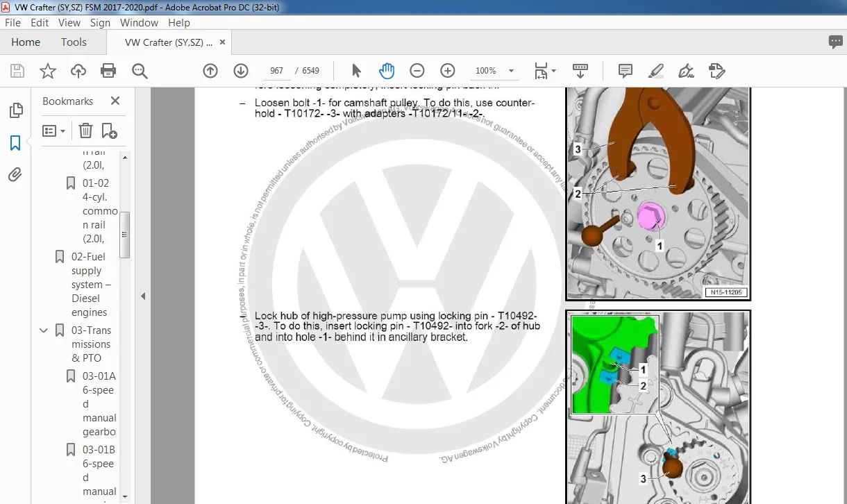Zoom out with minus button

(x=417, y=71)
